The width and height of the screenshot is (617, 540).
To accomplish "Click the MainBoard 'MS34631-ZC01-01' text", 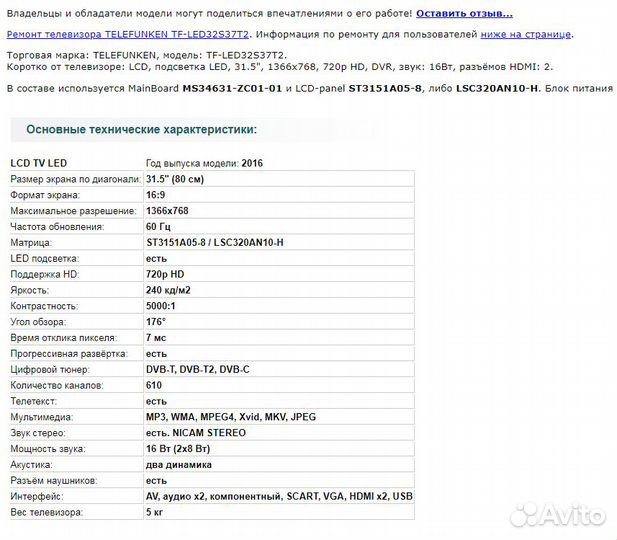I will 231,89.
